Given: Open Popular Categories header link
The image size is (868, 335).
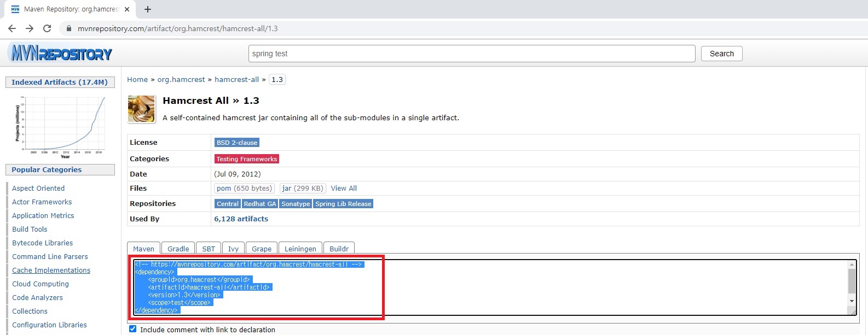Looking at the screenshot, I should click(47, 169).
